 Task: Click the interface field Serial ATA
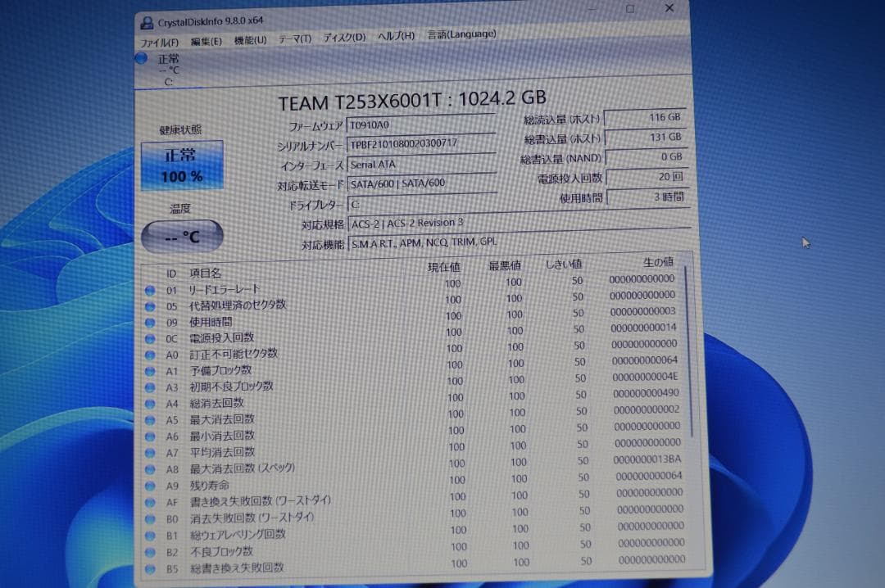(422, 164)
